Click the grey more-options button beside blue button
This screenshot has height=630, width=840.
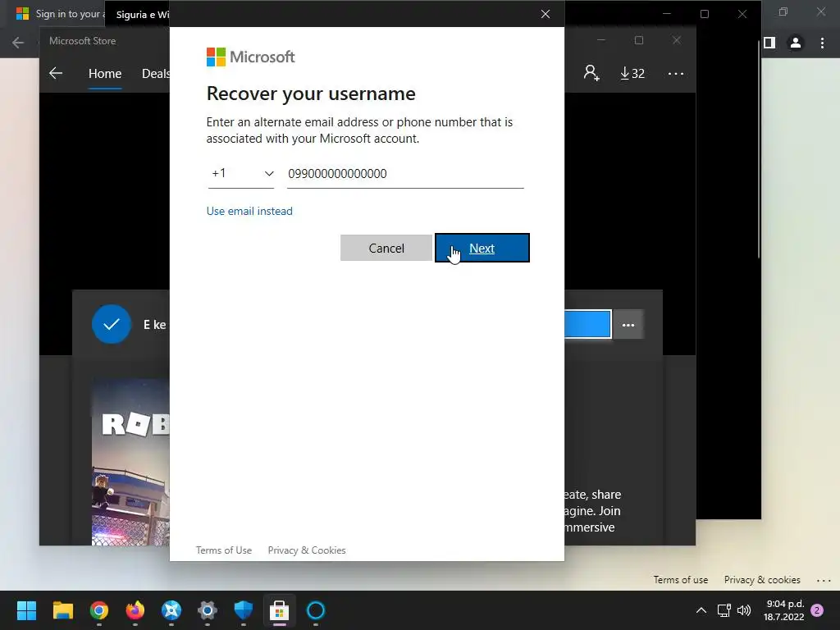click(628, 325)
